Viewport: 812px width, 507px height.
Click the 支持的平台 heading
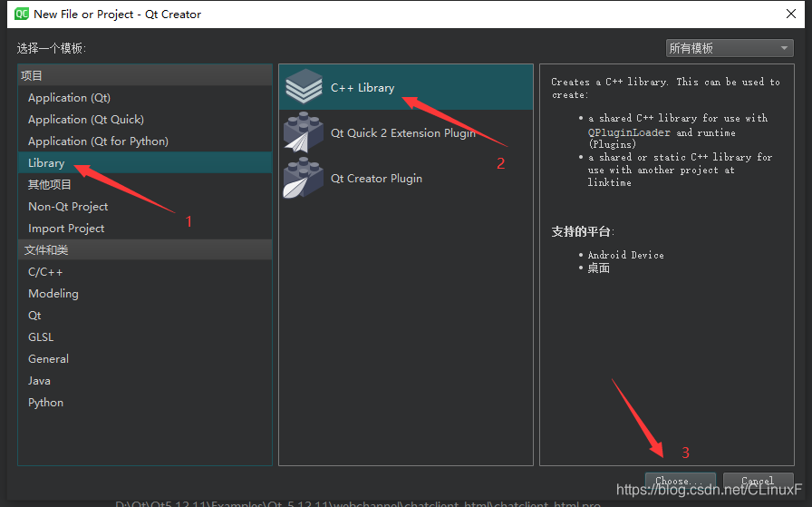[x=583, y=231]
